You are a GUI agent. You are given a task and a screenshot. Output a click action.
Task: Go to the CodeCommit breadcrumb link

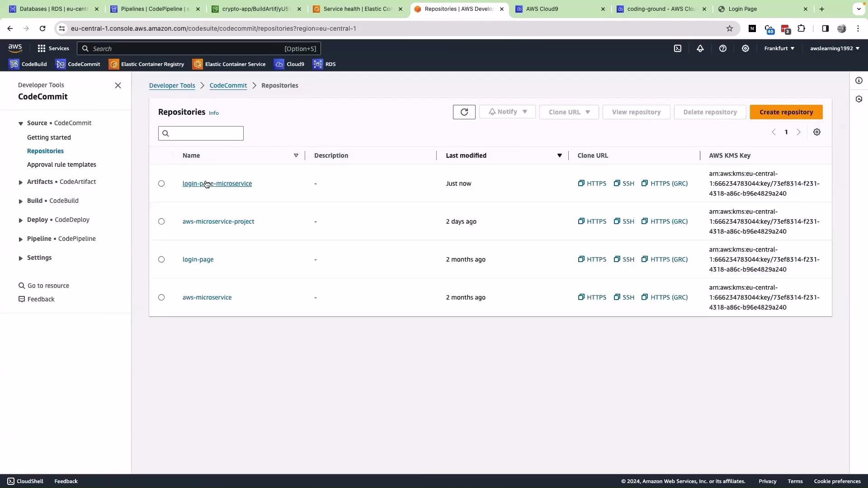(x=228, y=85)
